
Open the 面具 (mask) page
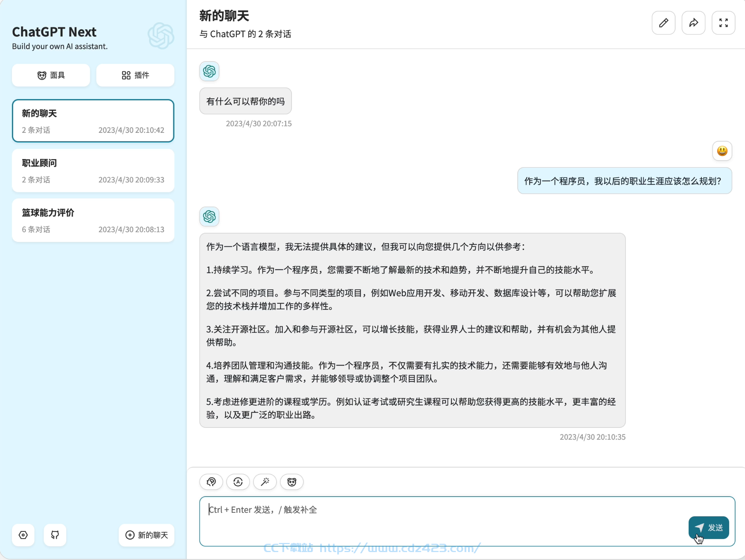(x=51, y=75)
